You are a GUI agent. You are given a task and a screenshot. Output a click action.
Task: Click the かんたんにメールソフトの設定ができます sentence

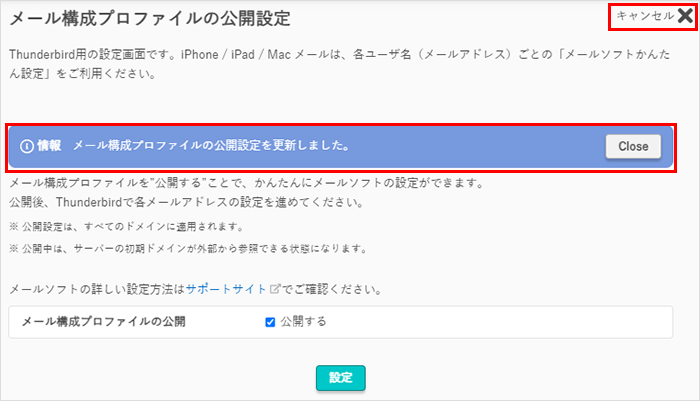[x=246, y=184]
